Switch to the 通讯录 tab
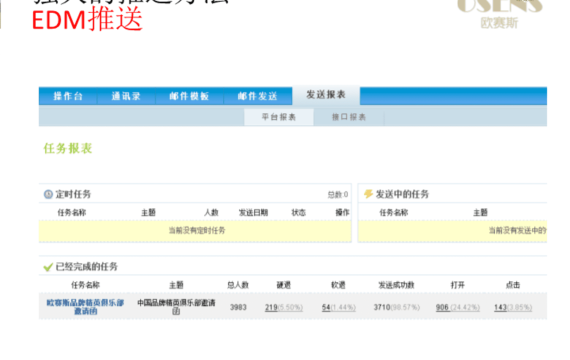The image size is (570, 360). (126, 96)
